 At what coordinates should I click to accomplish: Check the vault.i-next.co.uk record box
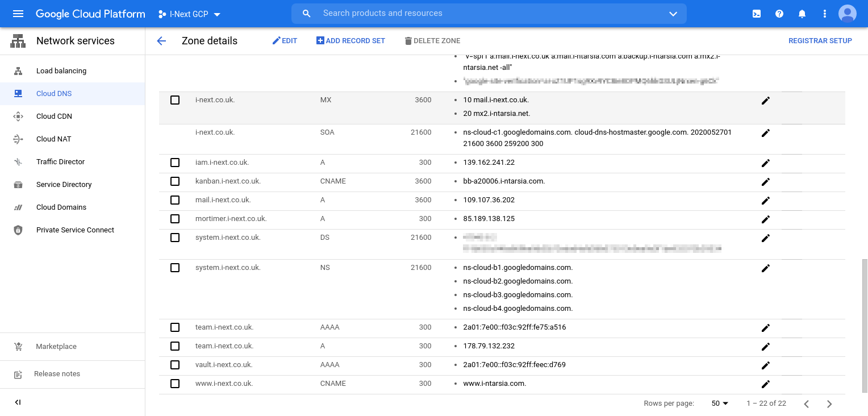point(175,365)
